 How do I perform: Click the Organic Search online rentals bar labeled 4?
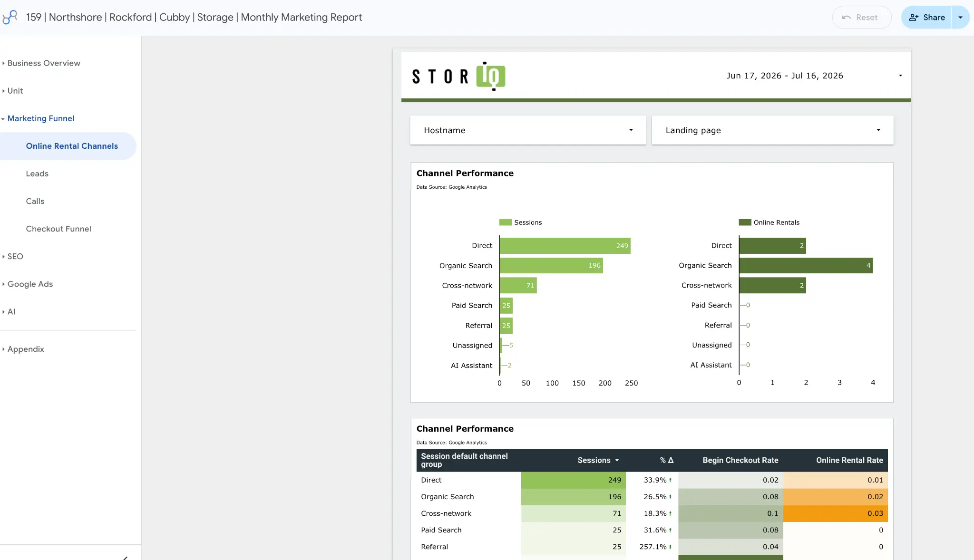pyautogui.click(x=806, y=266)
